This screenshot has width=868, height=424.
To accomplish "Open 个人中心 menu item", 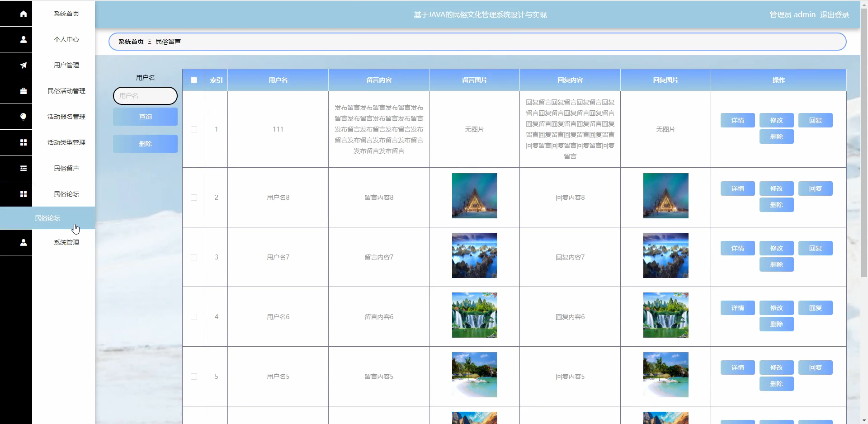I will tap(66, 39).
